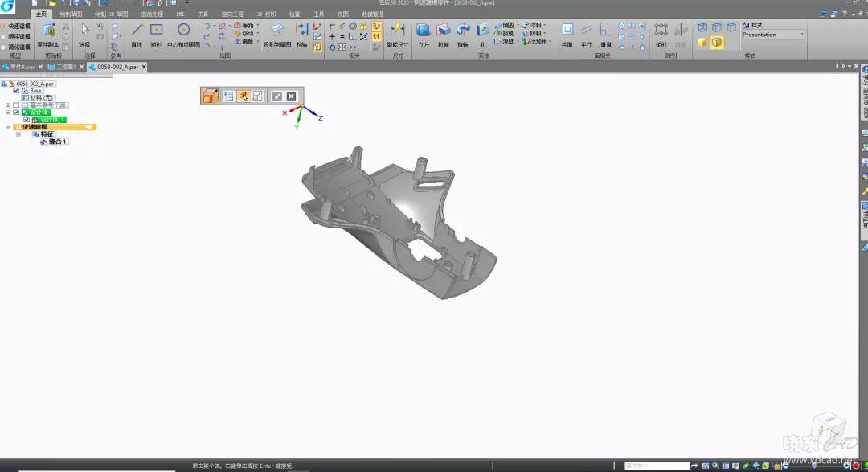Collapse the 特征 node in tree
The image size is (868, 472).
point(18,134)
